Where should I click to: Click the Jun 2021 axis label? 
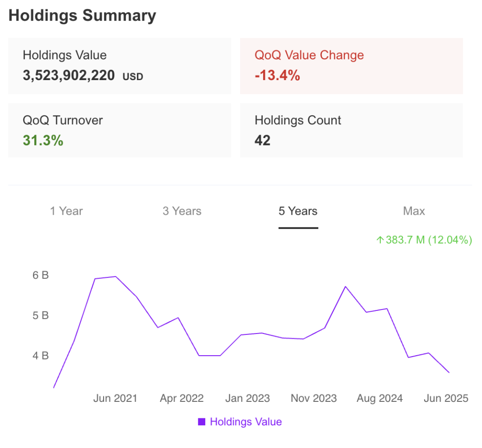115,399
